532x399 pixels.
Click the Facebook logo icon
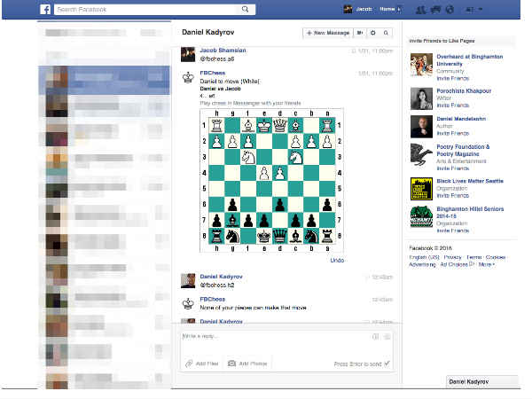pyautogui.click(x=45, y=9)
